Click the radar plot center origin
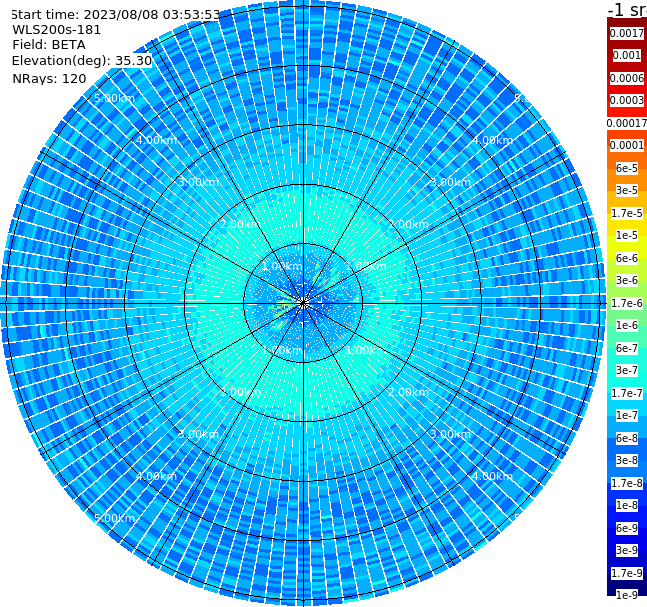 [x=303, y=303]
